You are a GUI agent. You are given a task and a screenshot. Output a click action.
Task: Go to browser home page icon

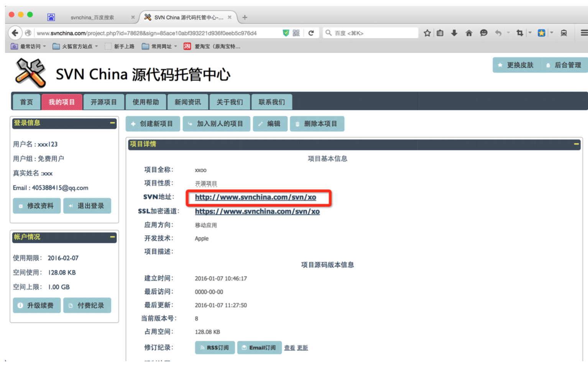click(469, 33)
